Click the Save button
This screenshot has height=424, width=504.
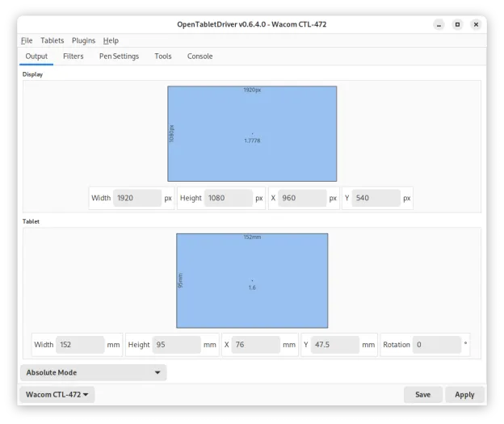click(x=422, y=395)
